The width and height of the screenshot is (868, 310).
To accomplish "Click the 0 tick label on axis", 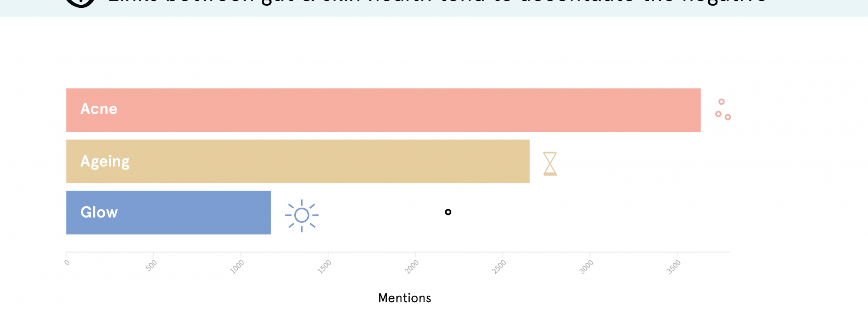I will pyautogui.click(x=67, y=262).
